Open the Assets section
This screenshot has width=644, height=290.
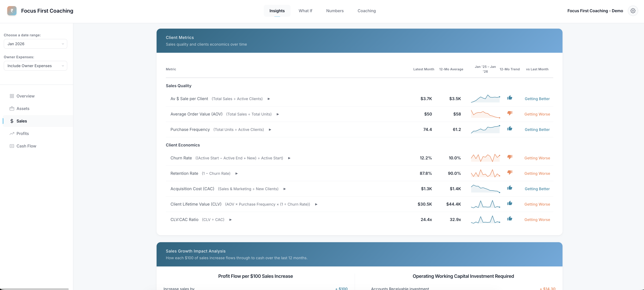23,108
